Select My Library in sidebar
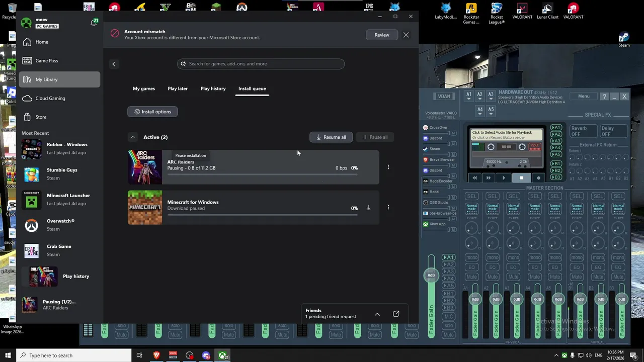This screenshot has height=362, width=644. click(59, 79)
